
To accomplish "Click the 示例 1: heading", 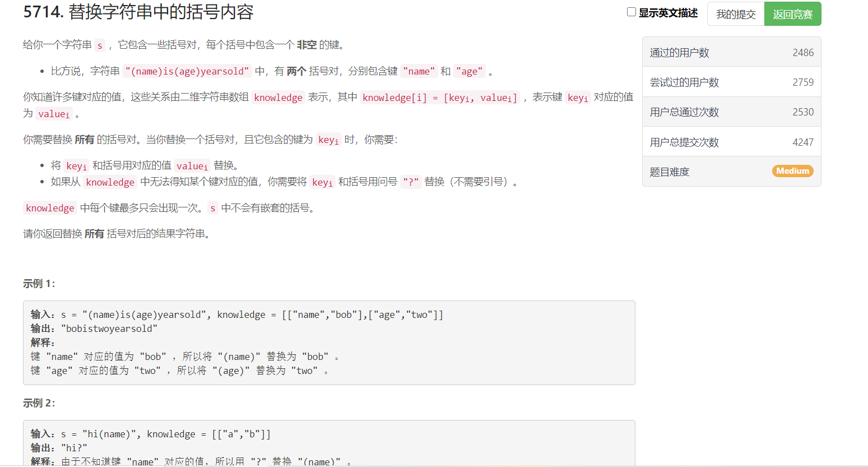I will [39, 284].
